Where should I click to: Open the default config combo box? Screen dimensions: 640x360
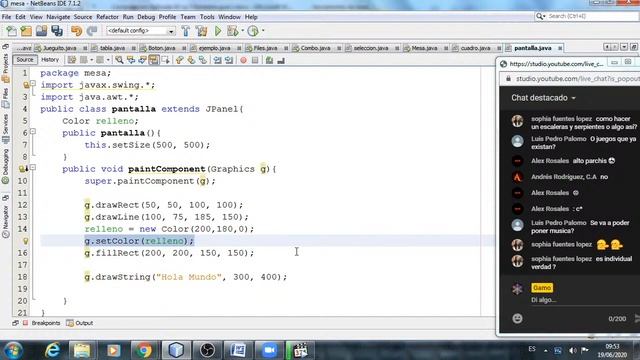click(140, 31)
